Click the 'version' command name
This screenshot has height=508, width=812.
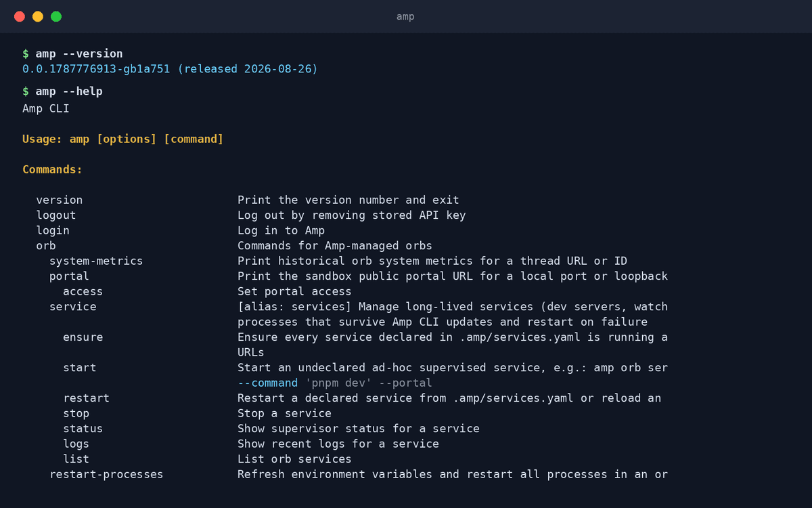point(60,200)
